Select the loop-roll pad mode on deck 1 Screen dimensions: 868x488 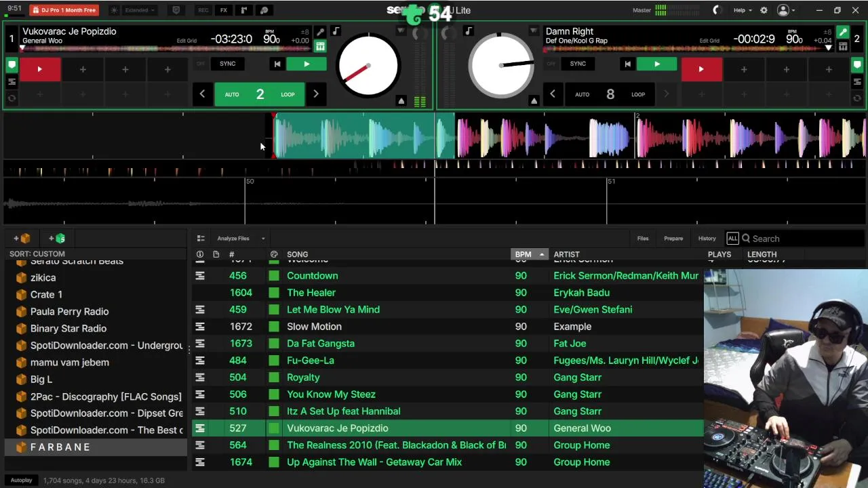pos(12,98)
